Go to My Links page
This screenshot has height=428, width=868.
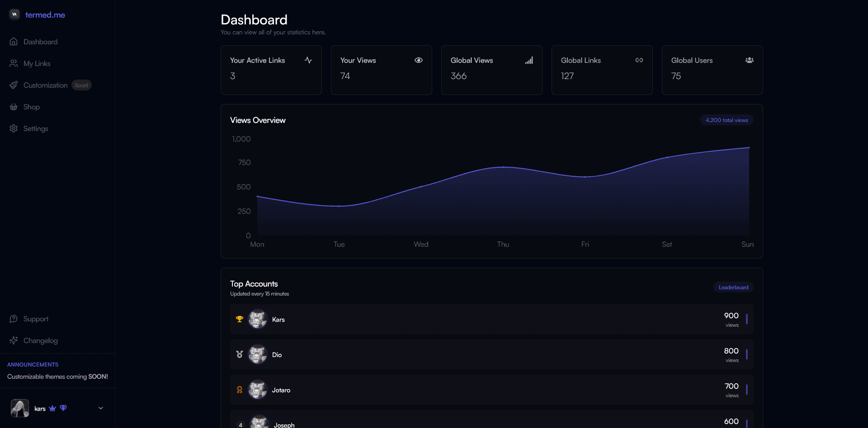click(37, 63)
